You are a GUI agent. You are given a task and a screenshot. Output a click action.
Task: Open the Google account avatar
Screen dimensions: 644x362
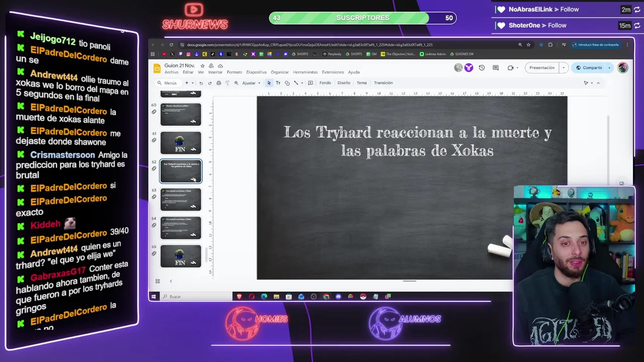623,68
